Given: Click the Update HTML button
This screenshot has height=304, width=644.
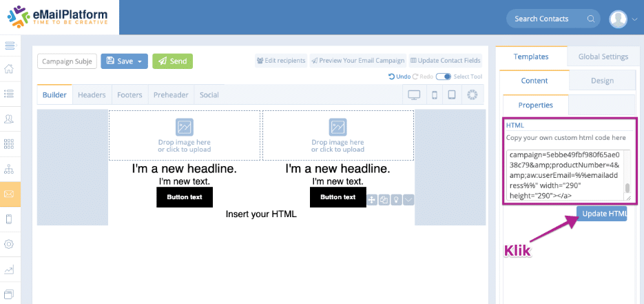Looking at the screenshot, I should coord(602,214).
